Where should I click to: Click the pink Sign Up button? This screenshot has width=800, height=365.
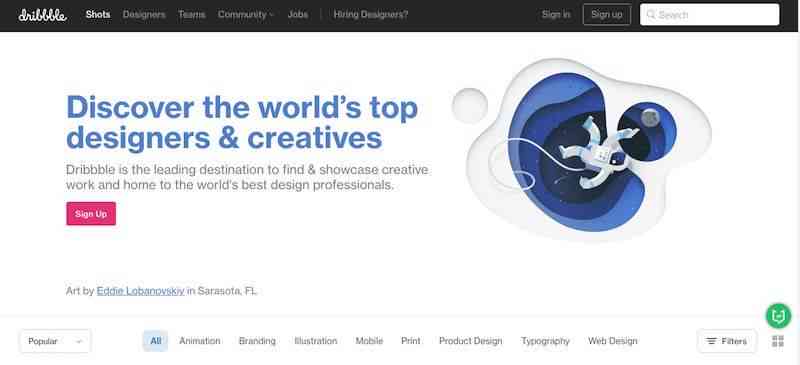coord(91,213)
